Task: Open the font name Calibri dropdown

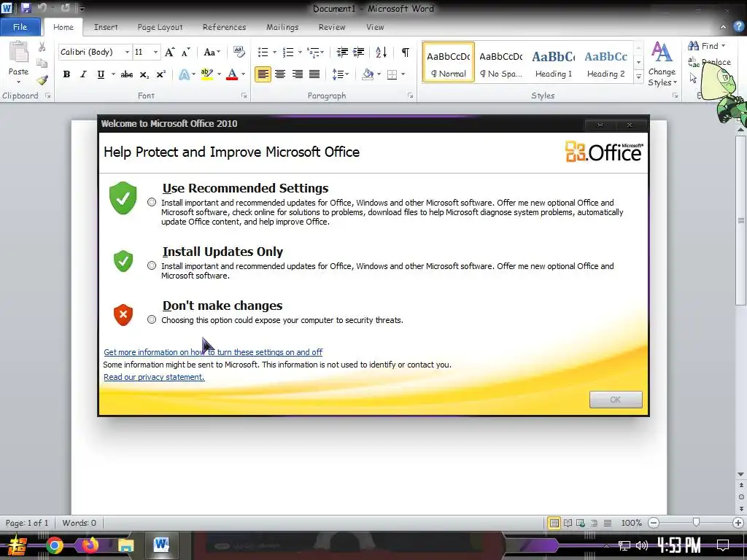Action: click(127, 52)
